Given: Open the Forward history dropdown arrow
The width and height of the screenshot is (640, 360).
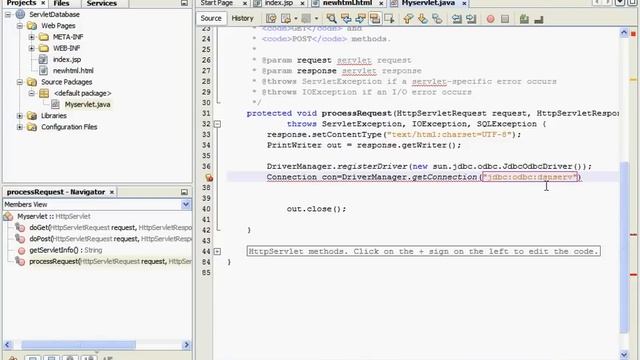Looking at the screenshot, I should coord(316,19).
